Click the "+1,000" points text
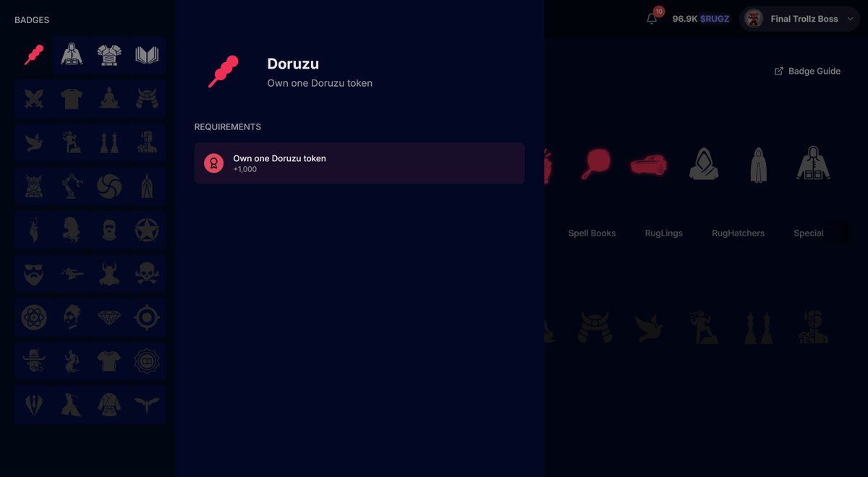 (245, 170)
